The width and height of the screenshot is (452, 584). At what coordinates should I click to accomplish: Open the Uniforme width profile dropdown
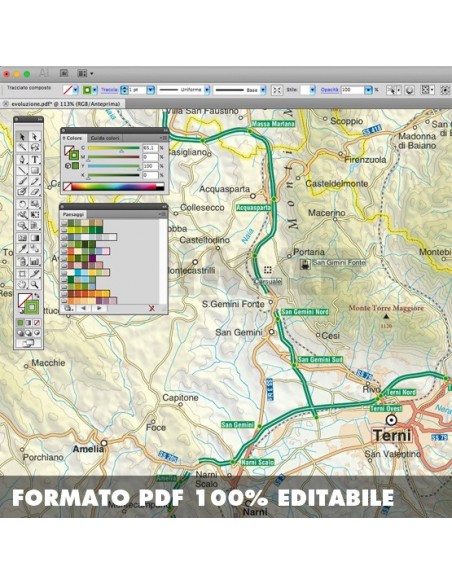tap(207, 90)
